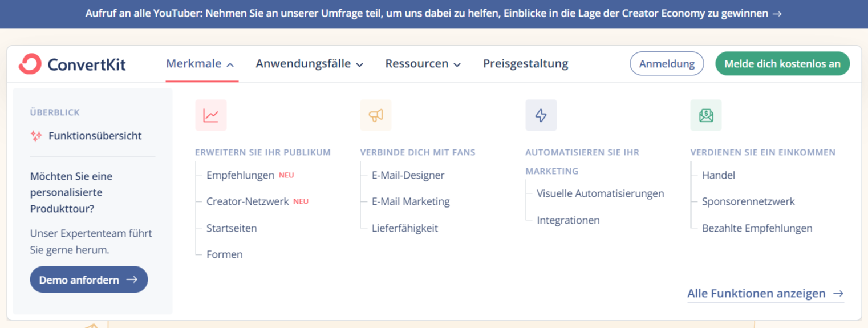Click the NEU badge beside Empfehlungen
This screenshot has width=868, height=328.
[286, 175]
